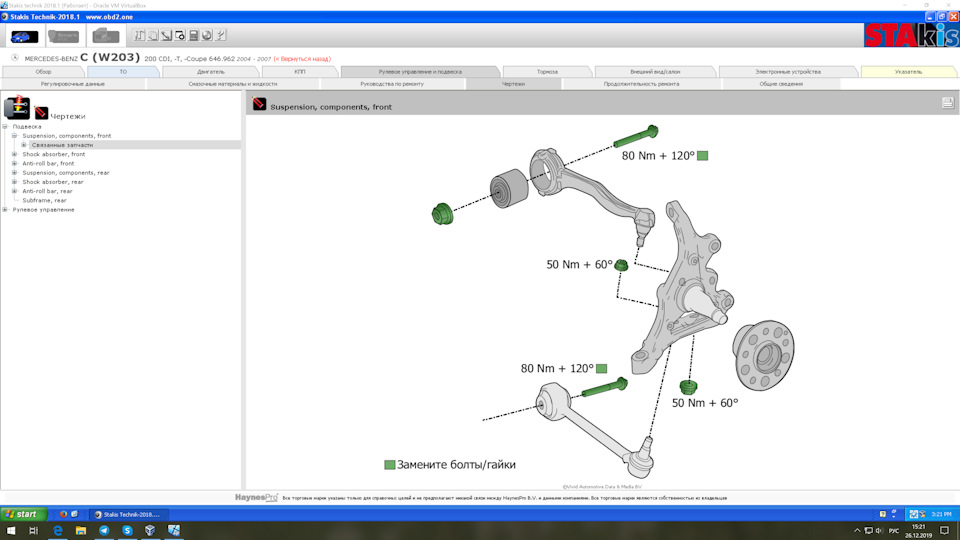Select Рулевое управление и подвеска tab
This screenshot has width=960, height=540.
pyautogui.click(x=420, y=72)
